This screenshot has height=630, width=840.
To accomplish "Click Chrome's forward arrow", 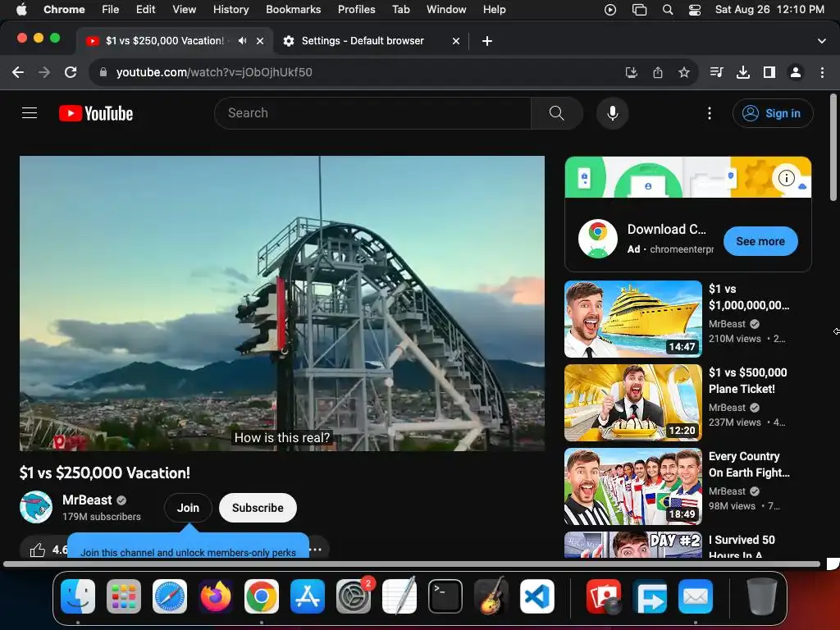I will coord(44,72).
